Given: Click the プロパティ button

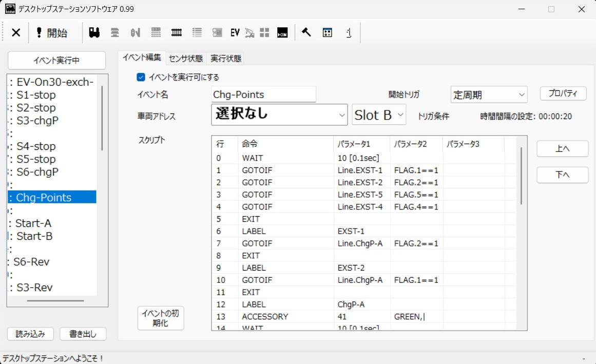Looking at the screenshot, I should pyautogui.click(x=563, y=93).
